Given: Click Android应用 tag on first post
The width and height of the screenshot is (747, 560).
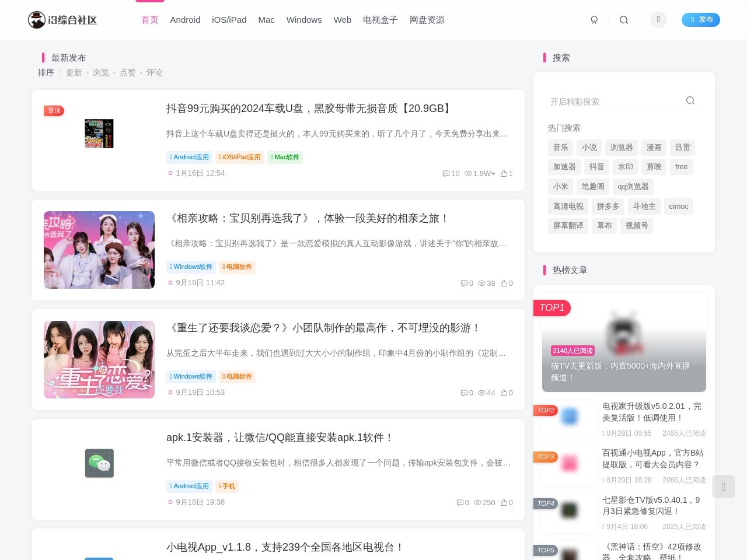Looking at the screenshot, I should click(189, 157).
